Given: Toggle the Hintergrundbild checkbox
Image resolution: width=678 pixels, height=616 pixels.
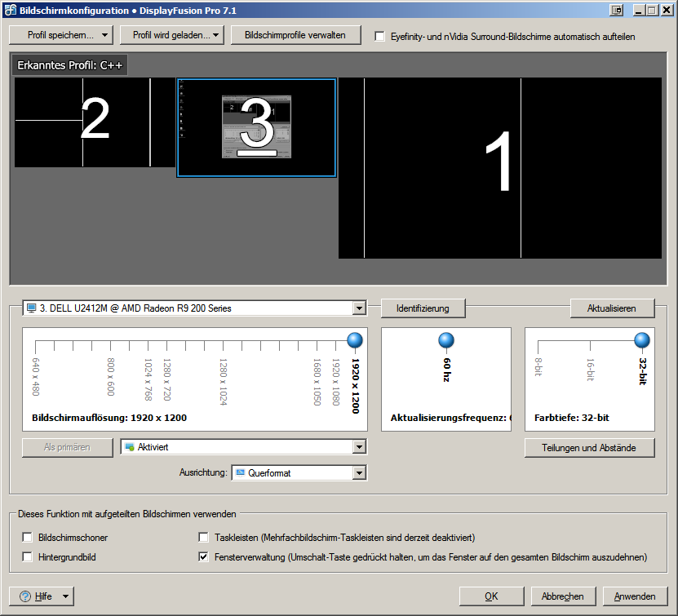Looking at the screenshot, I should coord(28,557).
